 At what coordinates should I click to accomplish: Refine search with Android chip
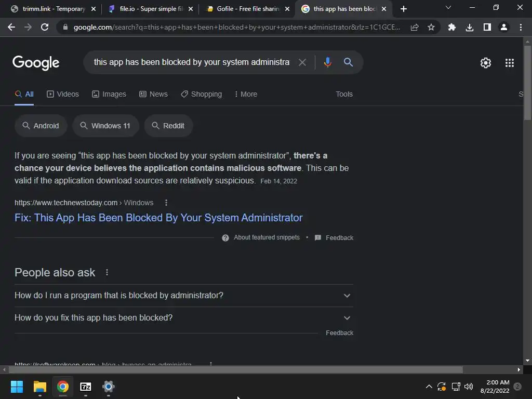[x=41, y=126]
